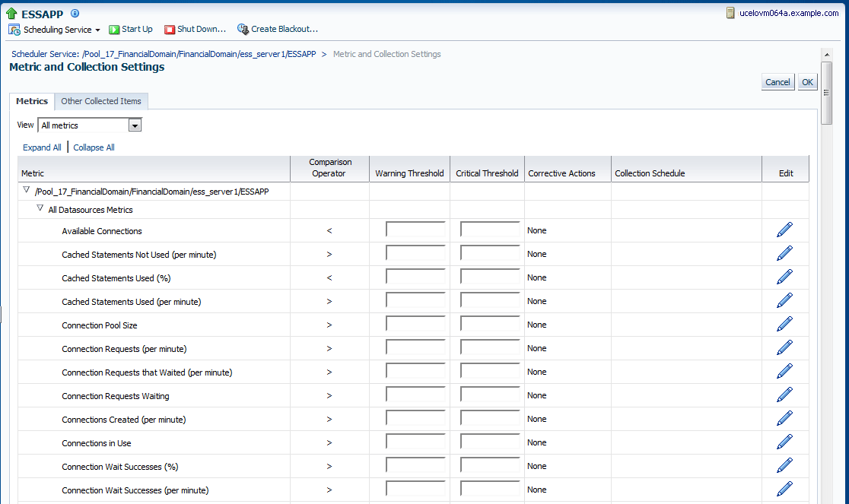Click the ESSAPP home icon
Image resolution: width=849 pixels, height=504 pixels.
tap(11, 13)
